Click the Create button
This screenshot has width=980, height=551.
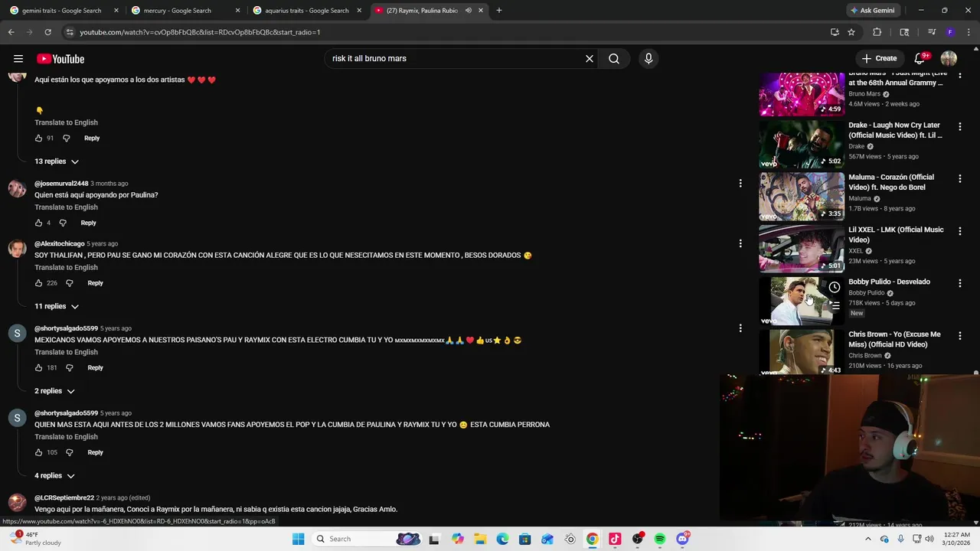879,58
